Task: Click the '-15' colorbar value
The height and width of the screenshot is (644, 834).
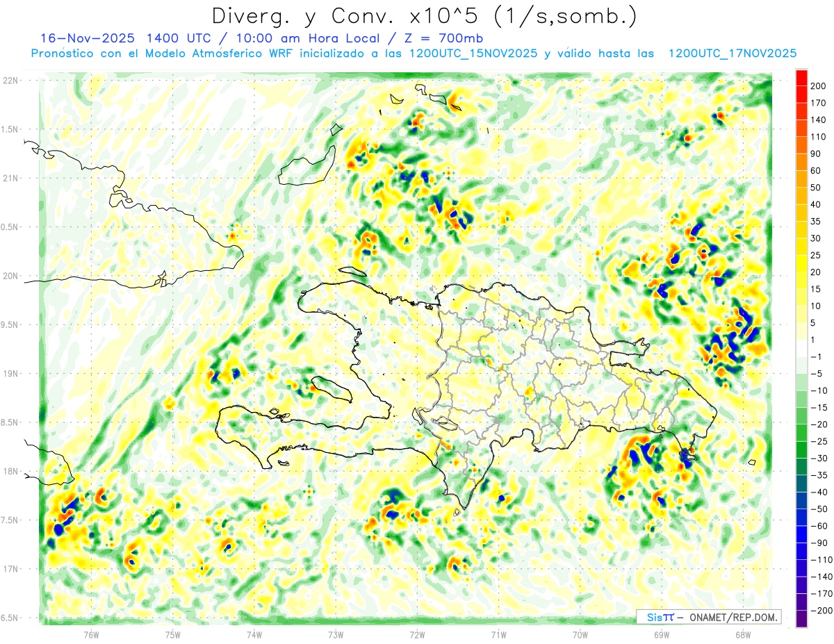Action: point(819,408)
